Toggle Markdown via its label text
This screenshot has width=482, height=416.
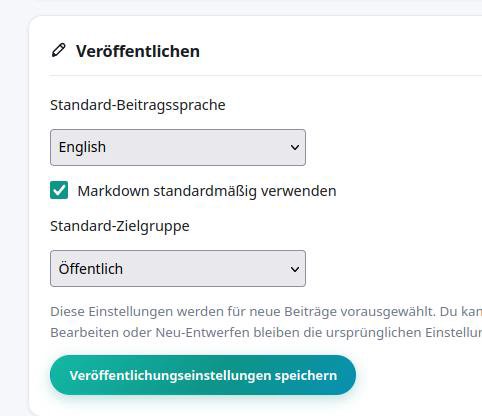[x=207, y=191]
